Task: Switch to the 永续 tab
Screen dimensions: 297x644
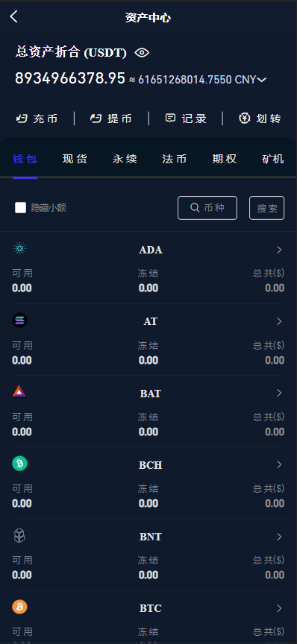Action: point(125,159)
